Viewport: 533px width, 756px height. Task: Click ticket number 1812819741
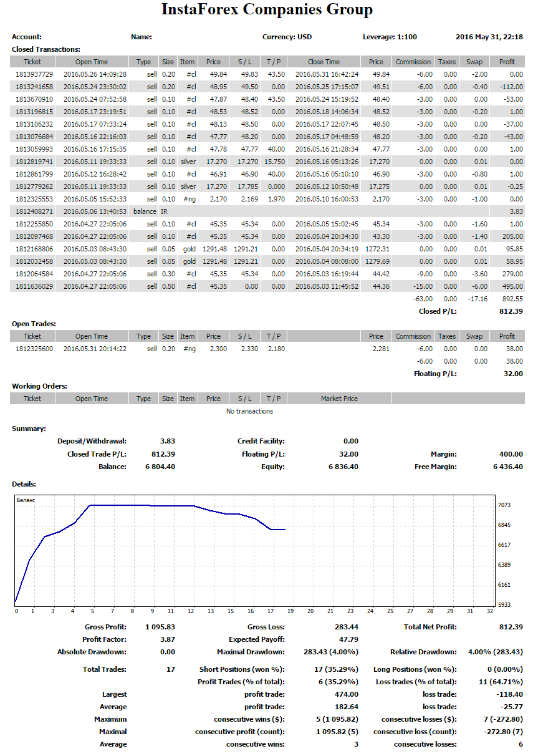coord(34,161)
